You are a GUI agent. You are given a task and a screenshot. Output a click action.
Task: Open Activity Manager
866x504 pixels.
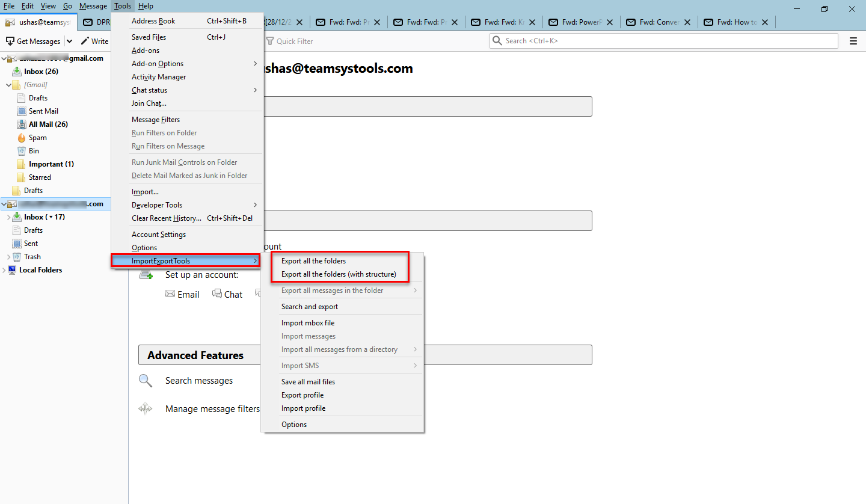(188, 77)
